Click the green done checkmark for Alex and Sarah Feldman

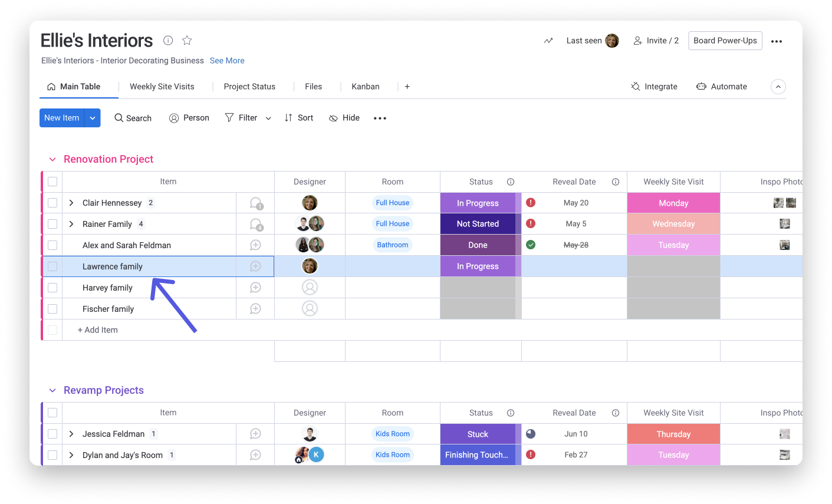pos(531,245)
